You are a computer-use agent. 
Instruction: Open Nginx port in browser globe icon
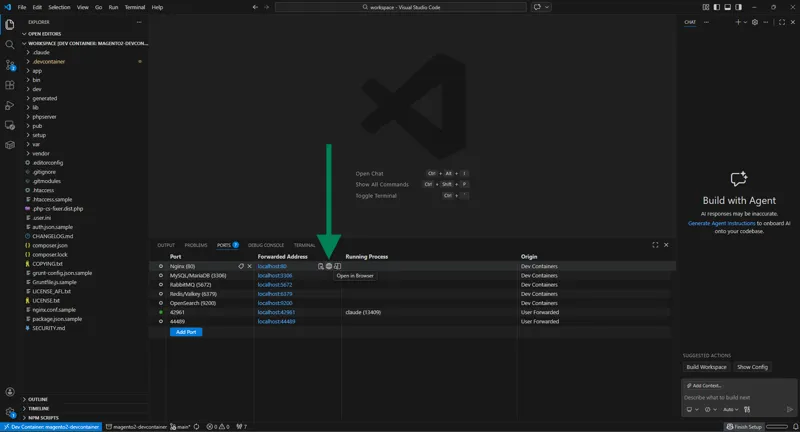click(329, 266)
